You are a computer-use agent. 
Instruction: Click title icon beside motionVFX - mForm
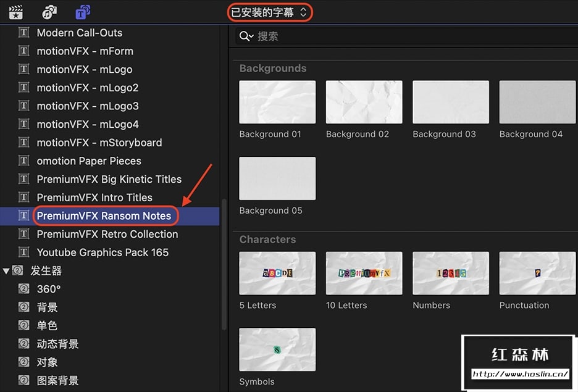click(x=23, y=51)
